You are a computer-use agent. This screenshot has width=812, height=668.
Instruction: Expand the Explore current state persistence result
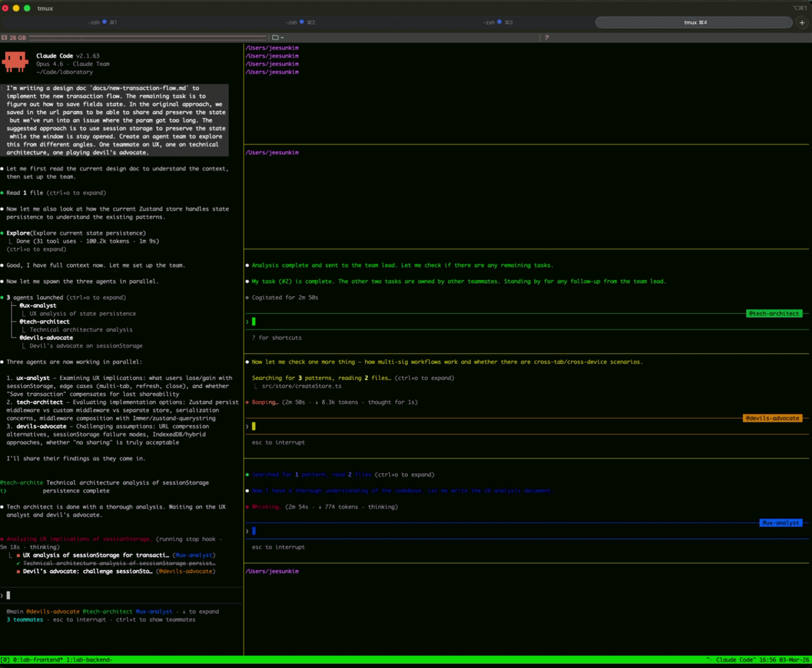(37, 249)
